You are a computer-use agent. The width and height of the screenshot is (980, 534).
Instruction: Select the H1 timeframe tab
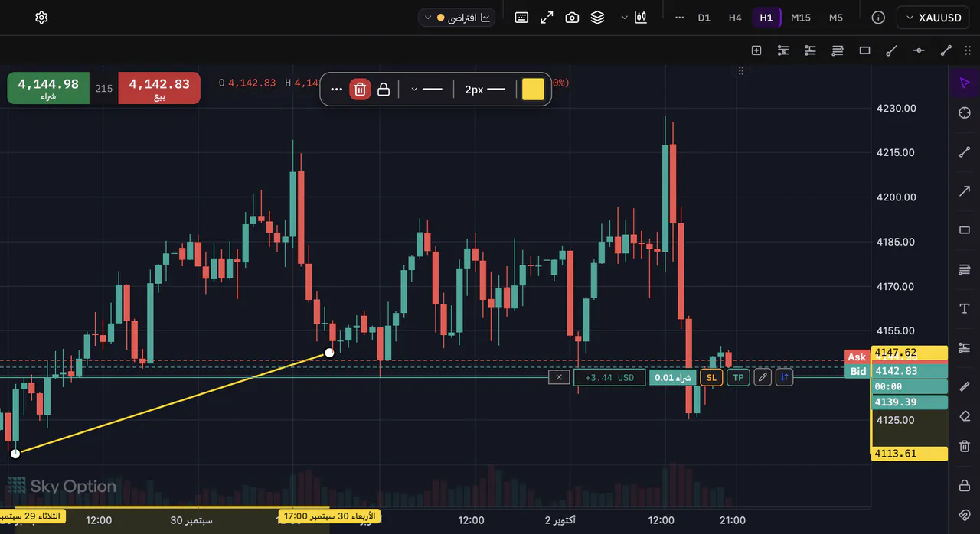(766, 18)
